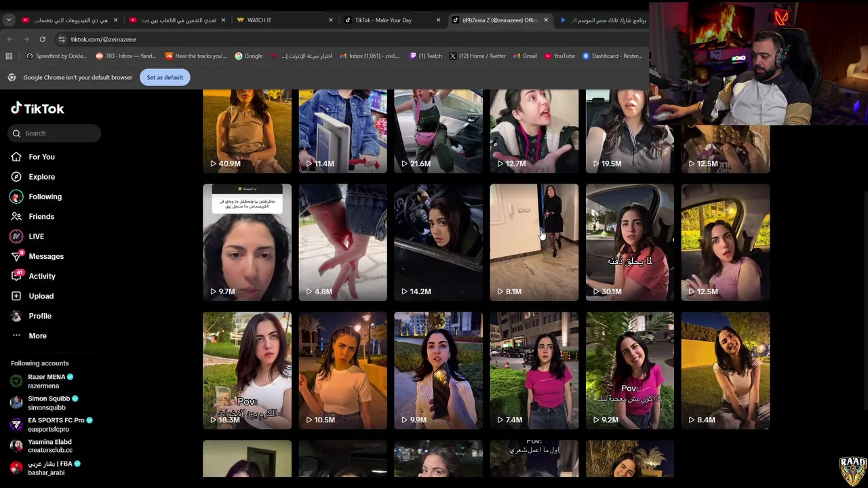This screenshot has width=868, height=488.
Task: Open the video with 10.5M views
Action: tap(342, 370)
